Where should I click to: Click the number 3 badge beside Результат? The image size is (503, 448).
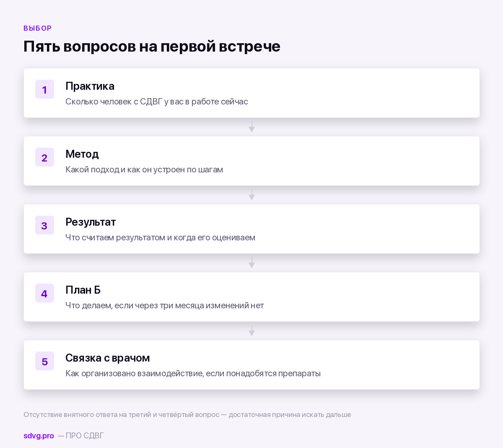(x=44, y=225)
